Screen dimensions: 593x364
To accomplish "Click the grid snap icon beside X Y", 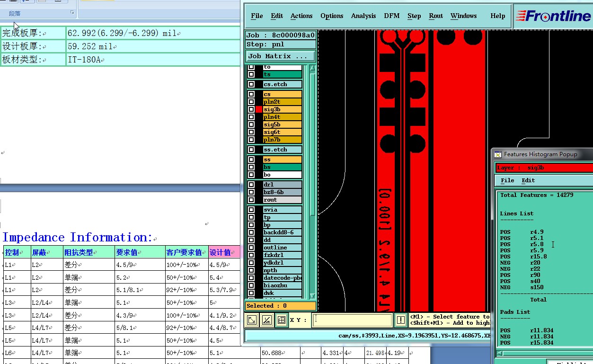I will 281,320.
